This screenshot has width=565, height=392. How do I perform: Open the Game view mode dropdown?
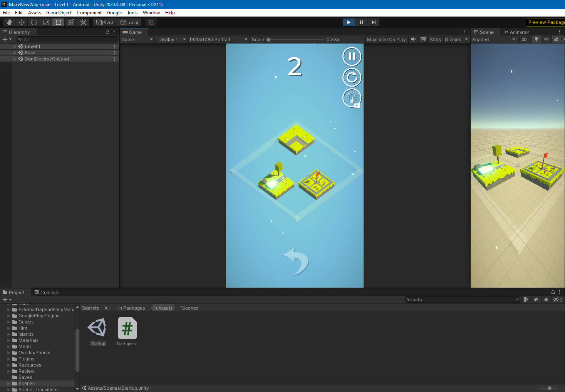pyautogui.click(x=137, y=39)
